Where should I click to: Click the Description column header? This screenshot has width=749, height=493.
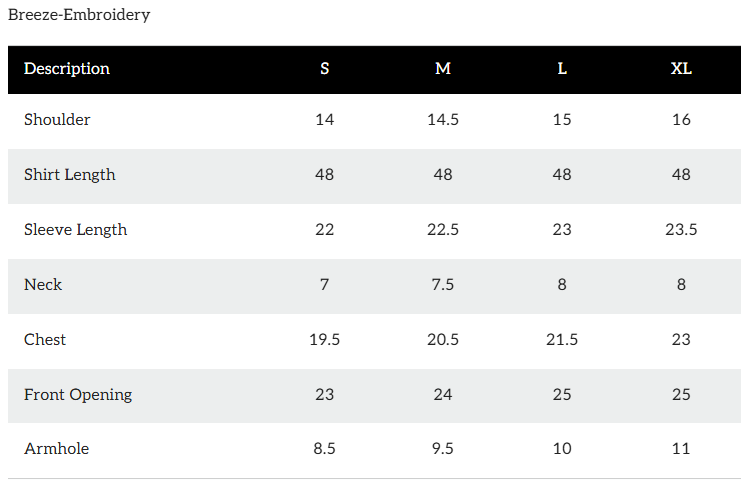pyautogui.click(x=67, y=69)
